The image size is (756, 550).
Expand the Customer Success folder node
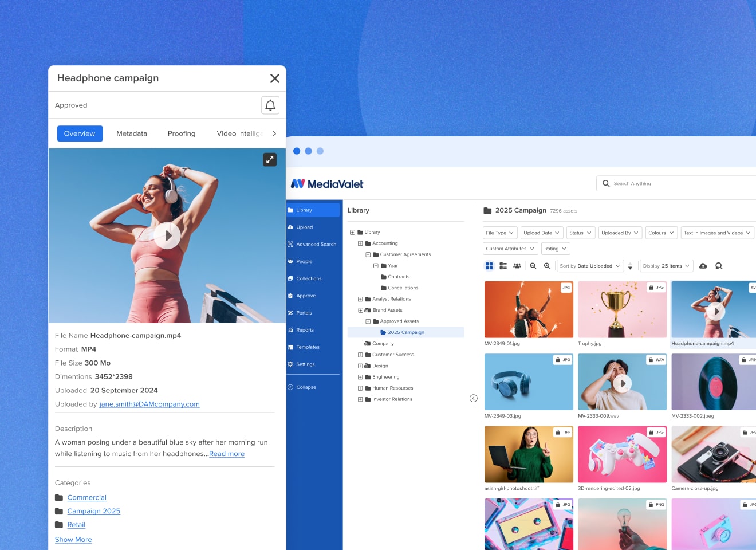[x=360, y=355]
